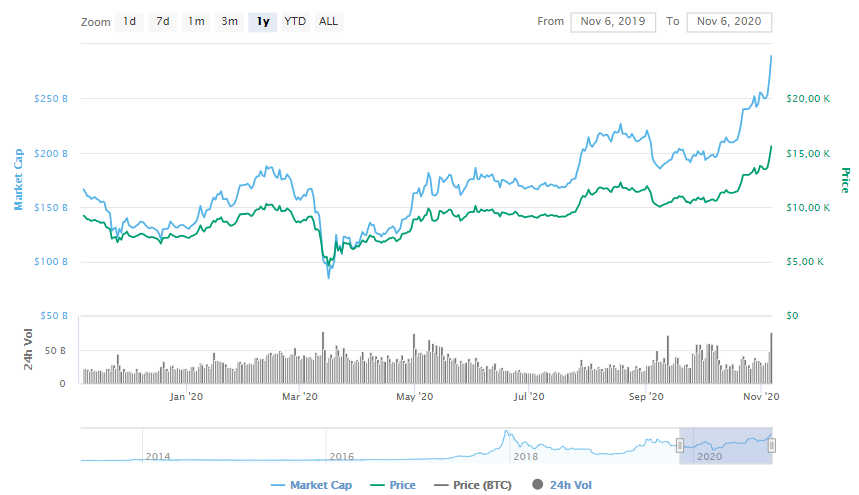This screenshot has width=859, height=495.
Task: Show ALL time range
Action: [x=328, y=21]
